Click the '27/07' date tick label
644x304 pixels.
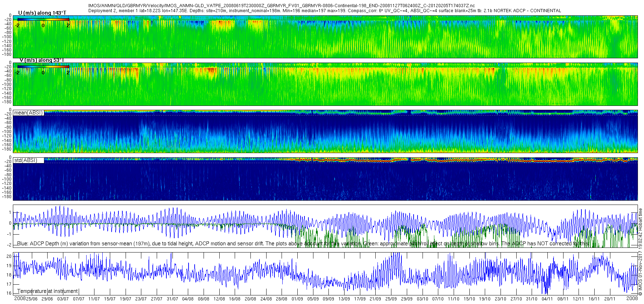157,299
